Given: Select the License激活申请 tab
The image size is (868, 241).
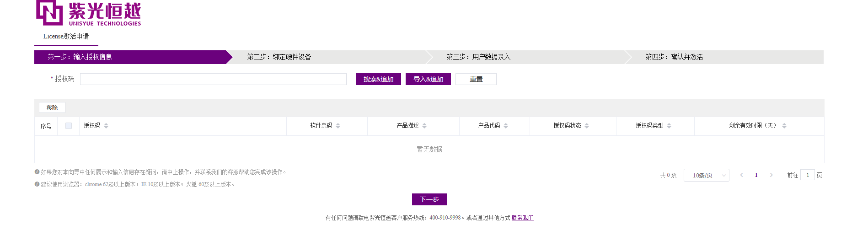Looking at the screenshot, I should [x=66, y=37].
